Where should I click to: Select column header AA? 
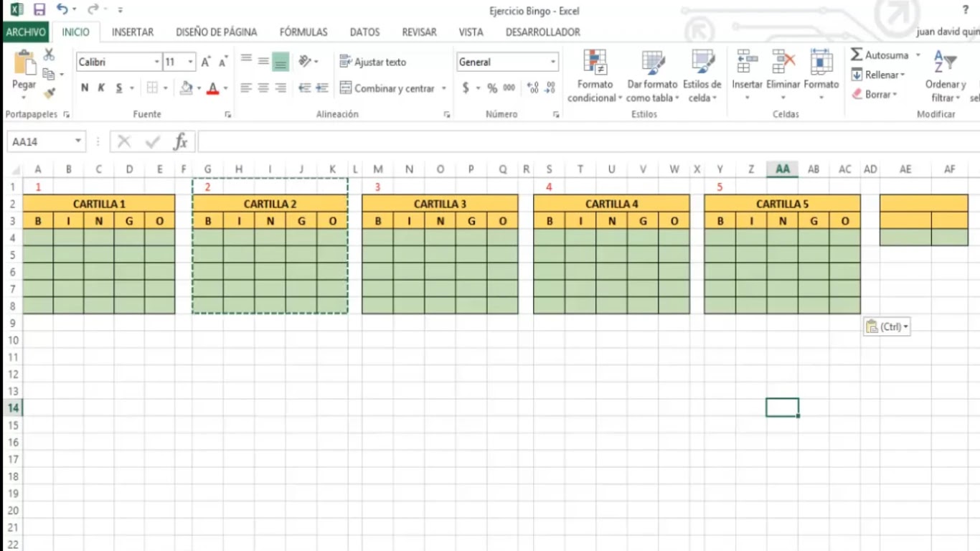783,169
